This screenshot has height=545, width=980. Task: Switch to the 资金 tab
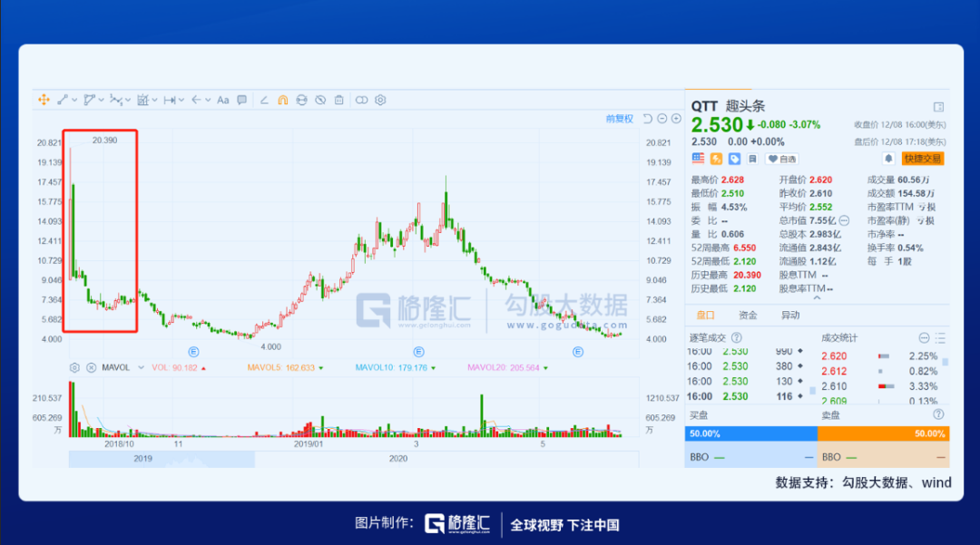click(748, 316)
